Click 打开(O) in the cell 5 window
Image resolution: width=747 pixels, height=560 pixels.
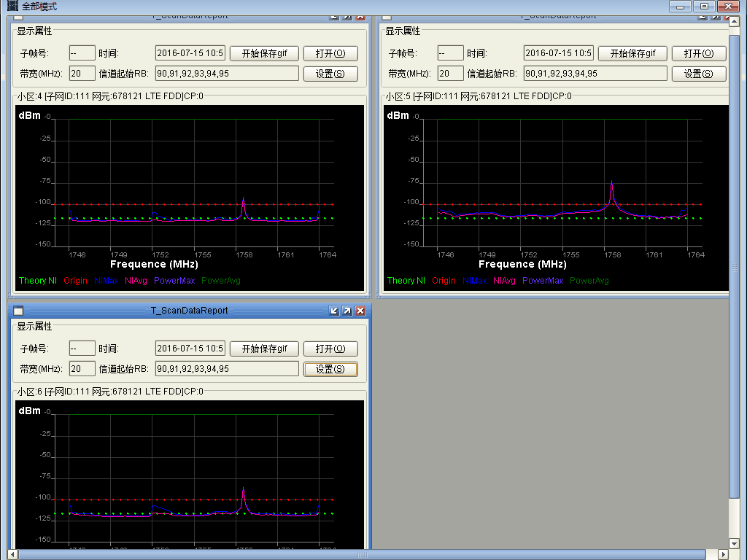pos(699,53)
